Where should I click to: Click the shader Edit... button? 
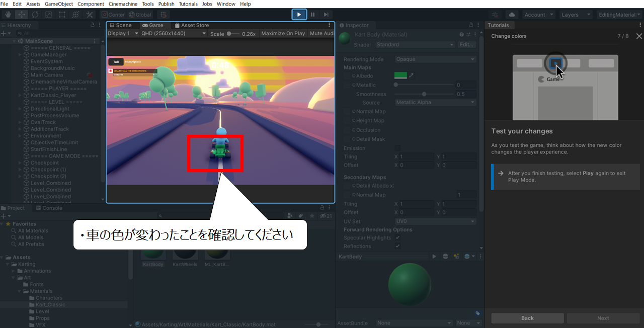(466, 45)
